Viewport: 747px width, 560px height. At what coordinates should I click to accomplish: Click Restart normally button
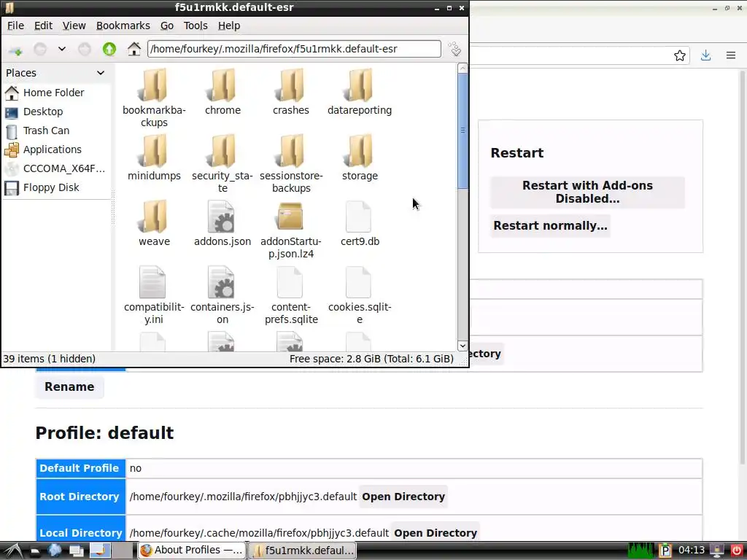click(550, 226)
